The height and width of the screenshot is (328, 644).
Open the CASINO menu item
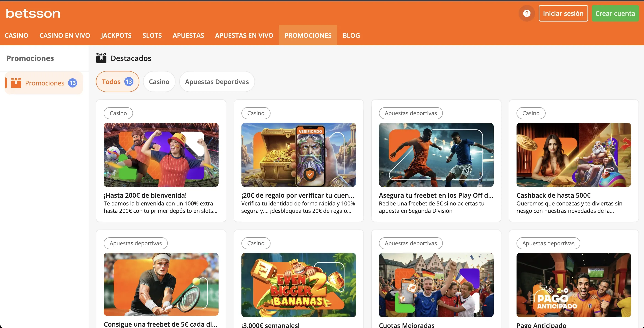16,35
